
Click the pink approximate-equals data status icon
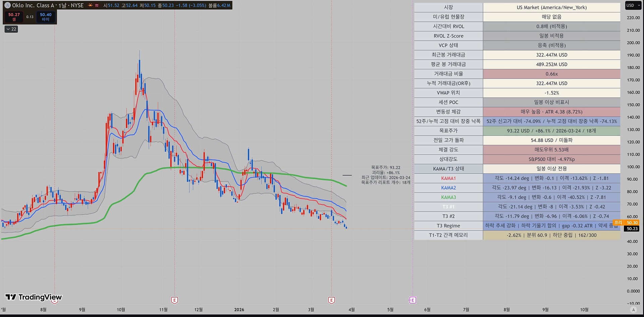point(97,5)
